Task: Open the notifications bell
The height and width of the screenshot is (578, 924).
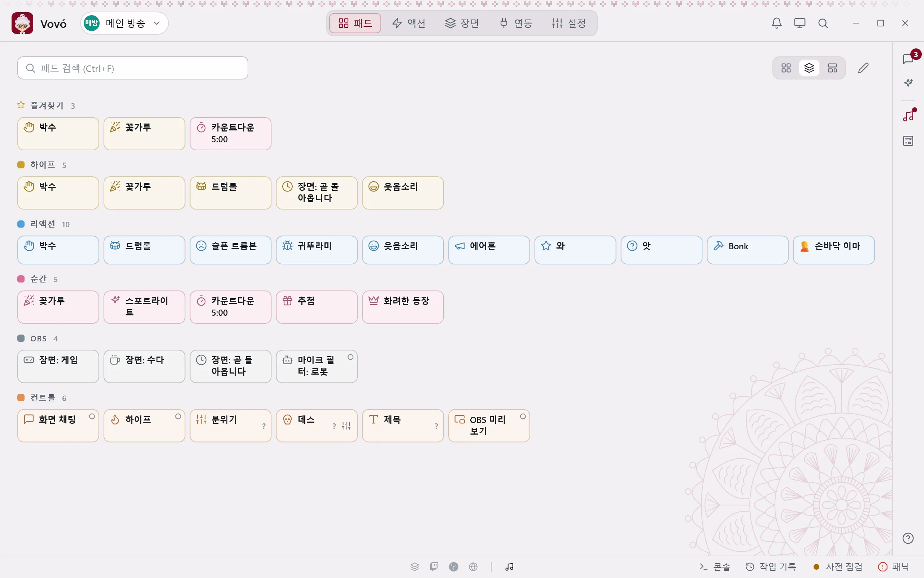Action: pyautogui.click(x=777, y=23)
